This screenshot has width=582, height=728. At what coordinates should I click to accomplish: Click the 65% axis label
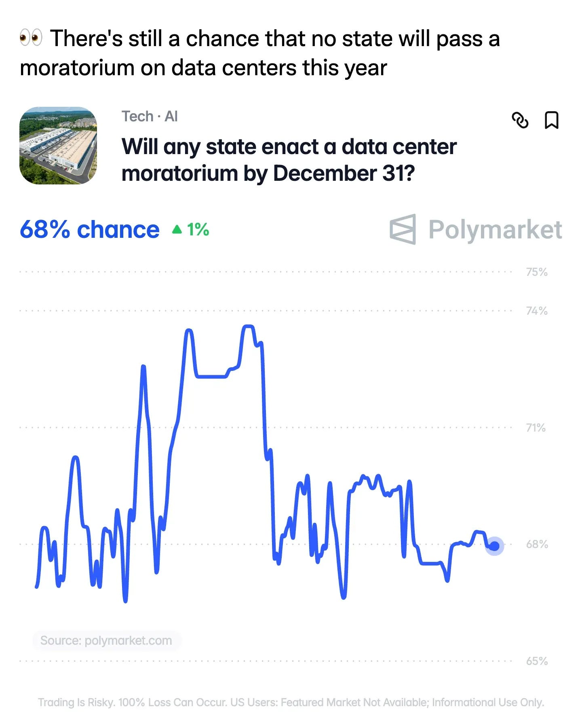537,661
